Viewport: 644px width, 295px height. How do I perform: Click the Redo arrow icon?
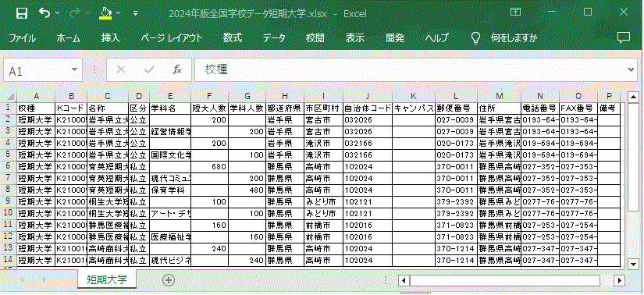(75, 13)
